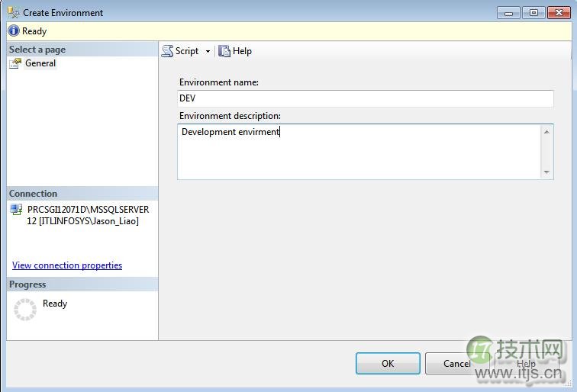
Task: Expand the Script dropdown arrow
Action: tap(208, 52)
